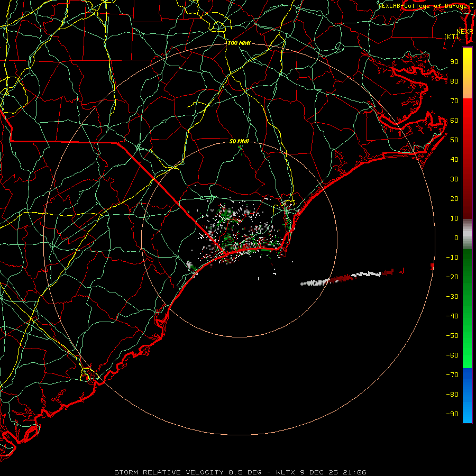Click the blue bottom segment of color bar

[x=467, y=396]
